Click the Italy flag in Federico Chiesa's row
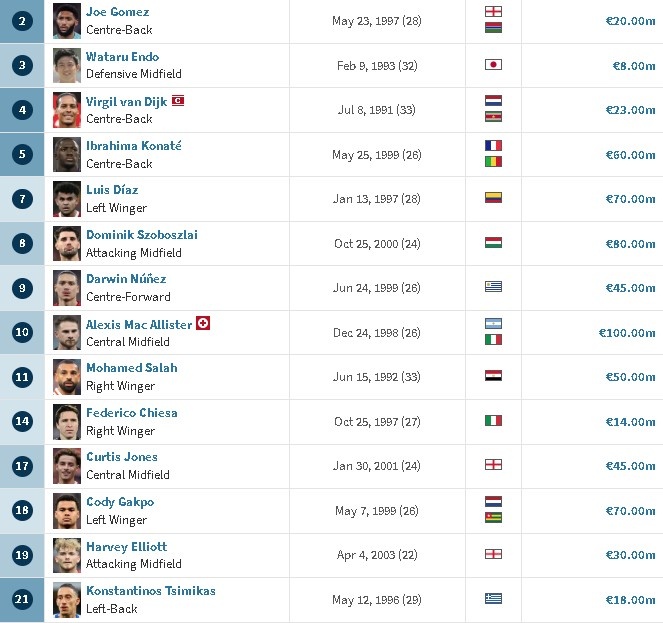Image resolution: width=663 pixels, height=623 pixels. 492,421
